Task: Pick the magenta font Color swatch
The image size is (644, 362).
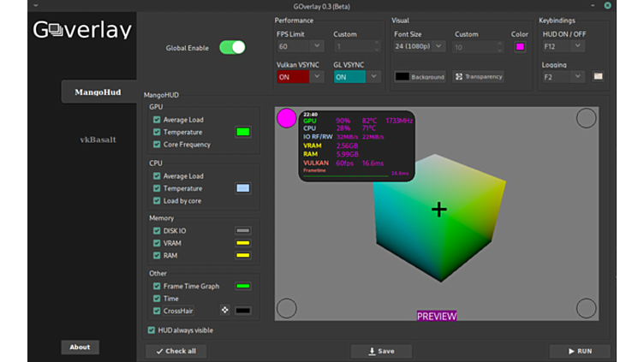Action: coord(520,47)
